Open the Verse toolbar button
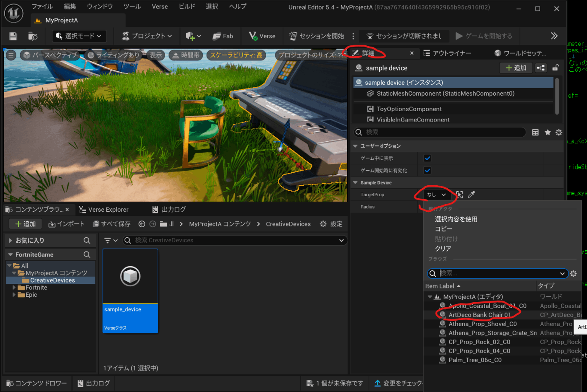 pos(262,36)
